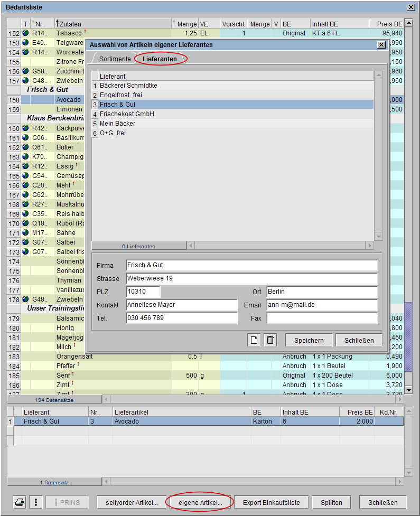Click the printer icon at bottom left
This screenshot has width=420, height=516.
click(20, 502)
